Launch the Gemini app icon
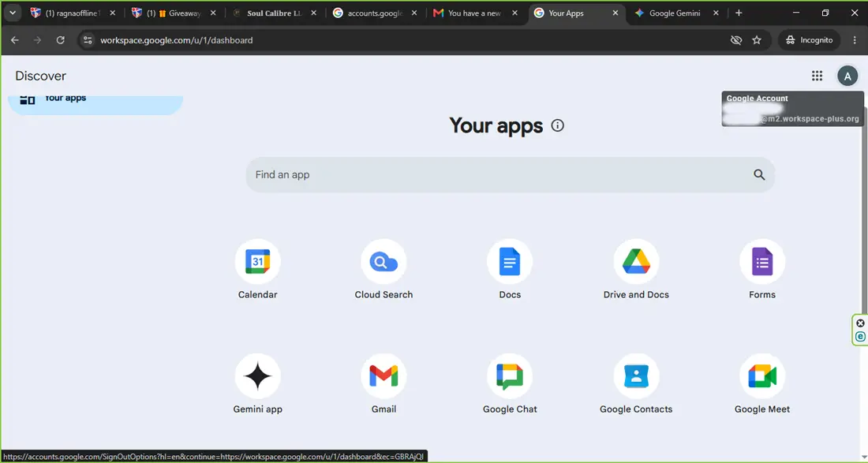The height and width of the screenshot is (463, 868). coord(257,376)
